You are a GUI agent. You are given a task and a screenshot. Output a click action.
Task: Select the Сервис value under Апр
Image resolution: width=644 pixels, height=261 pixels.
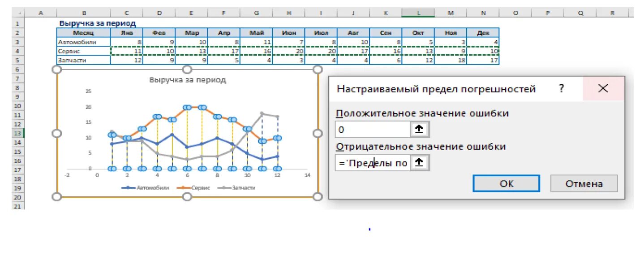click(223, 51)
